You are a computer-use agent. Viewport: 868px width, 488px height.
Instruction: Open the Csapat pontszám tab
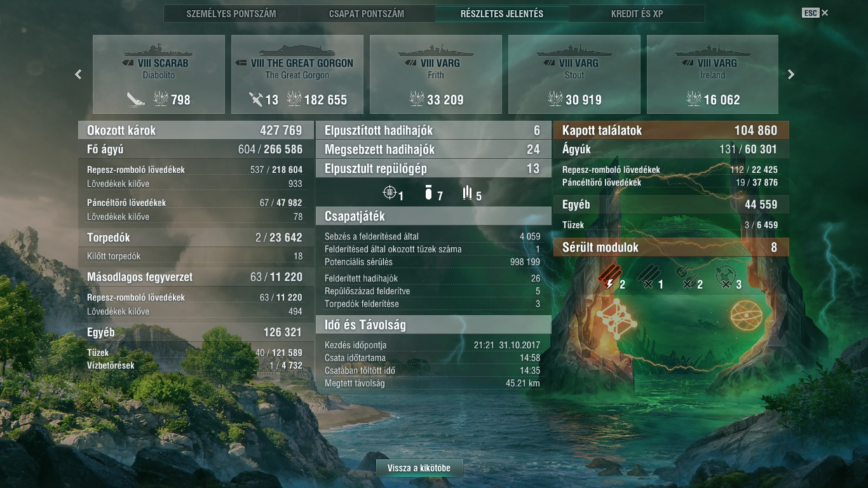point(367,13)
